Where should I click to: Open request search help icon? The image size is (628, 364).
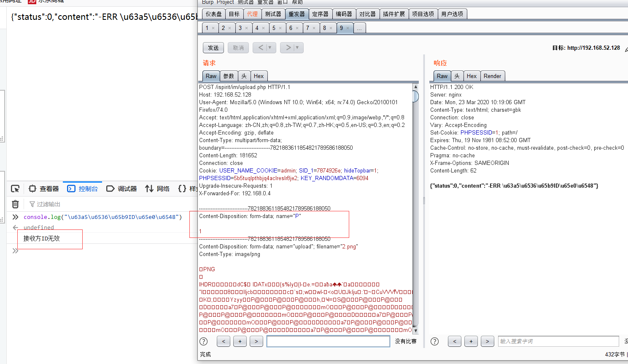(x=203, y=341)
